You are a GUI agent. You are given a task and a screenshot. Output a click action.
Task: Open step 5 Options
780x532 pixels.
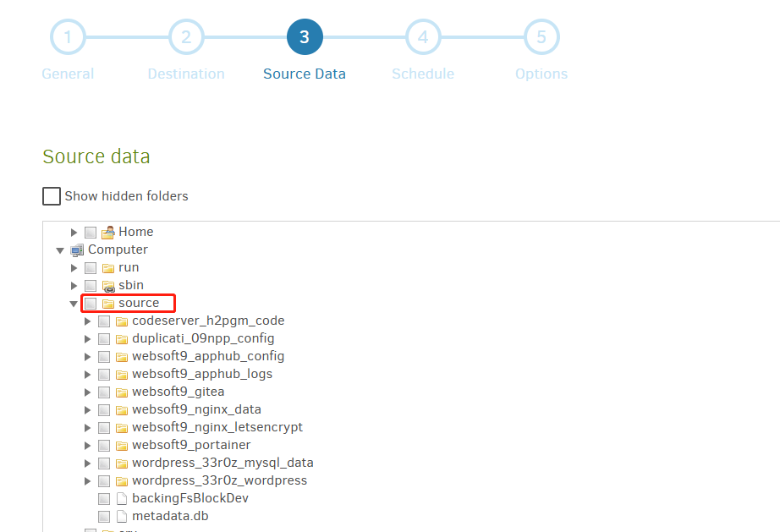click(541, 37)
